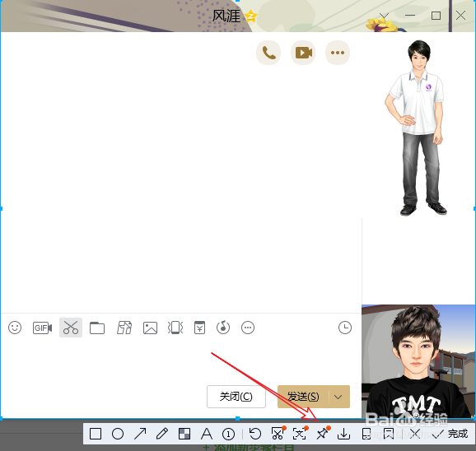
Task: Select the arrow annotation tool
Action: click(140, 434)
